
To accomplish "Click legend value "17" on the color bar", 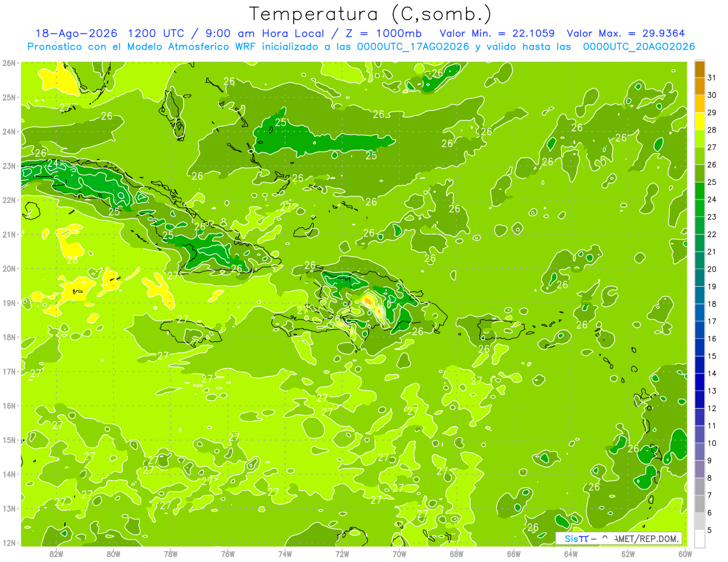I will pos(712,321).
